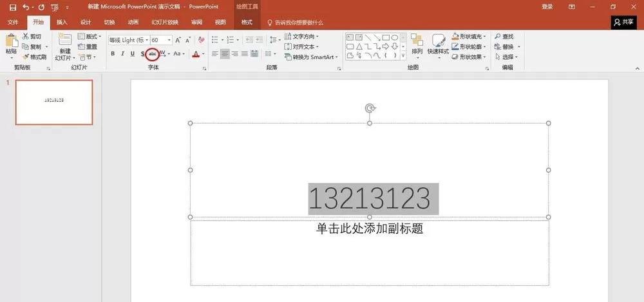Screen dimensions: 644x302
Task: Switch to the 动画 Animations tab
Action: tap(133, 23)
